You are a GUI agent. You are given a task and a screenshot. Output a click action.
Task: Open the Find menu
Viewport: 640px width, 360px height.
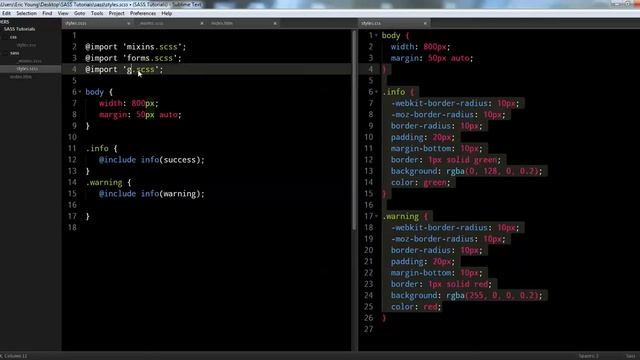point(47,13)
